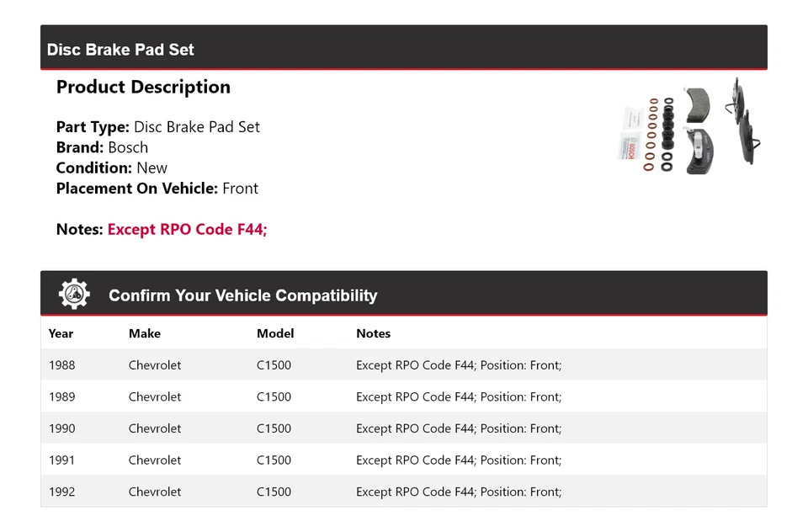Screen dimensions: 808x532
Task: Select the 1988 year cell
Action: [61, 365]
